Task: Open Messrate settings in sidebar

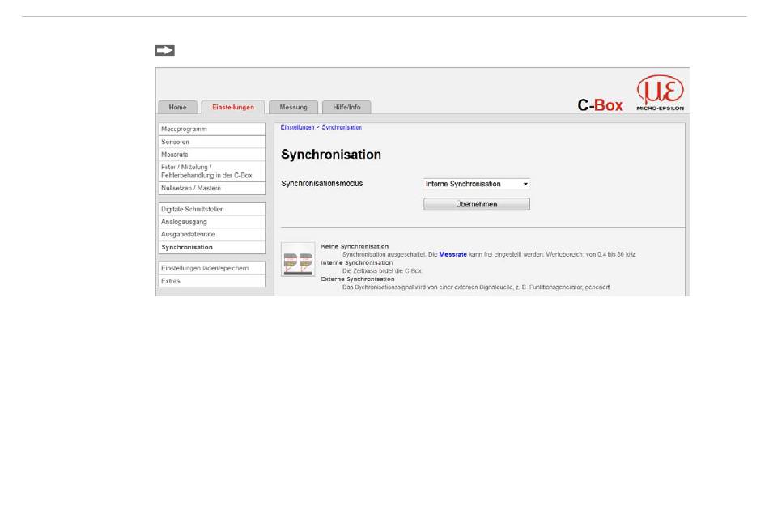Action: (212, 155)
